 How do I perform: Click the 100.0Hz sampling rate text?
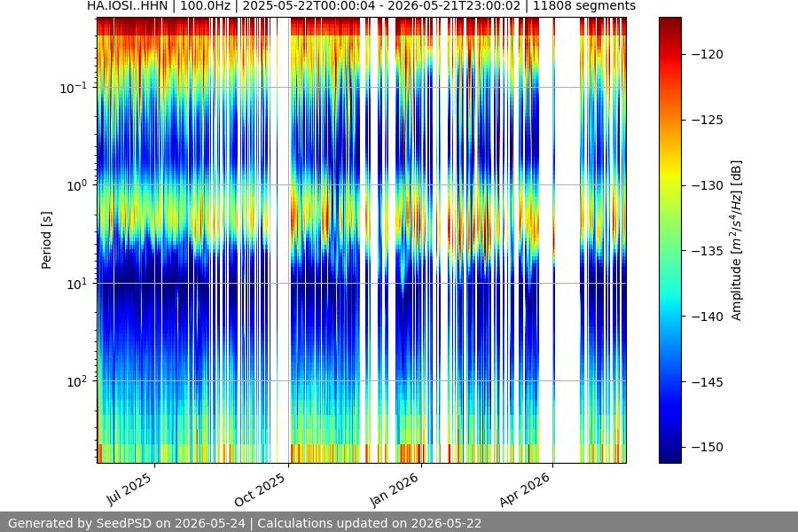click(205, 6)
